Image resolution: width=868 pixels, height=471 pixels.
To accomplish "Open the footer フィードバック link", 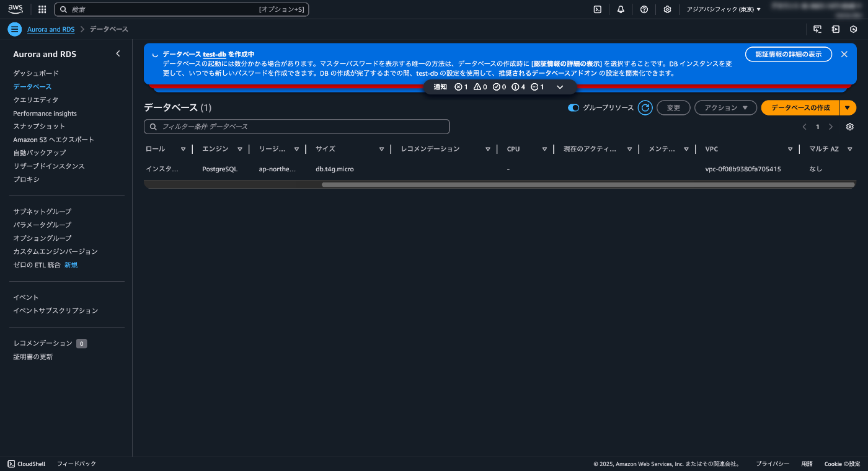I will coord(76,464).
